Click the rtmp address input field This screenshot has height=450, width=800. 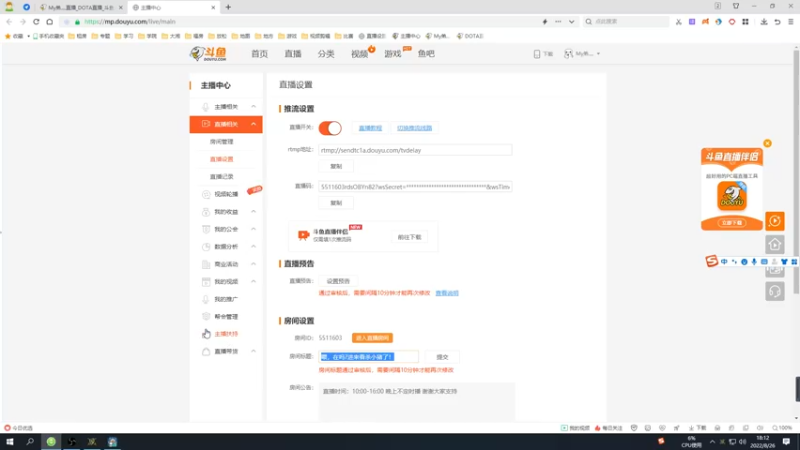point(415,150)
